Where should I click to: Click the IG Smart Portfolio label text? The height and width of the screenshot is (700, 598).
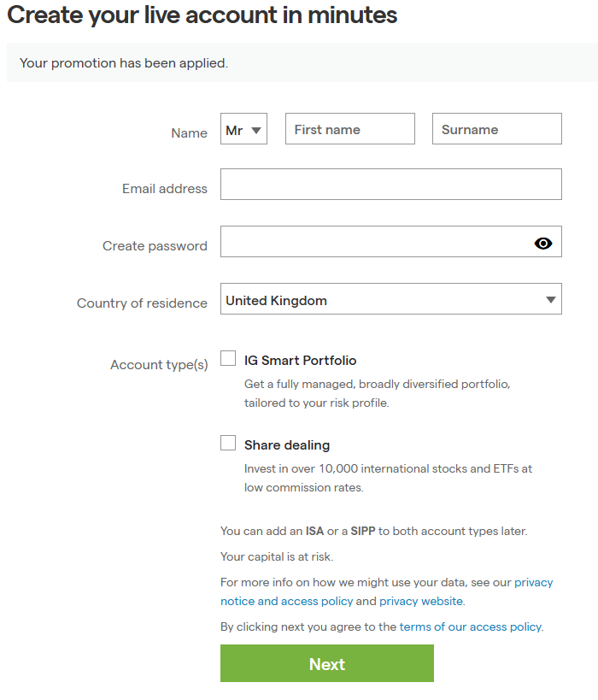click(x=300, y=361)
